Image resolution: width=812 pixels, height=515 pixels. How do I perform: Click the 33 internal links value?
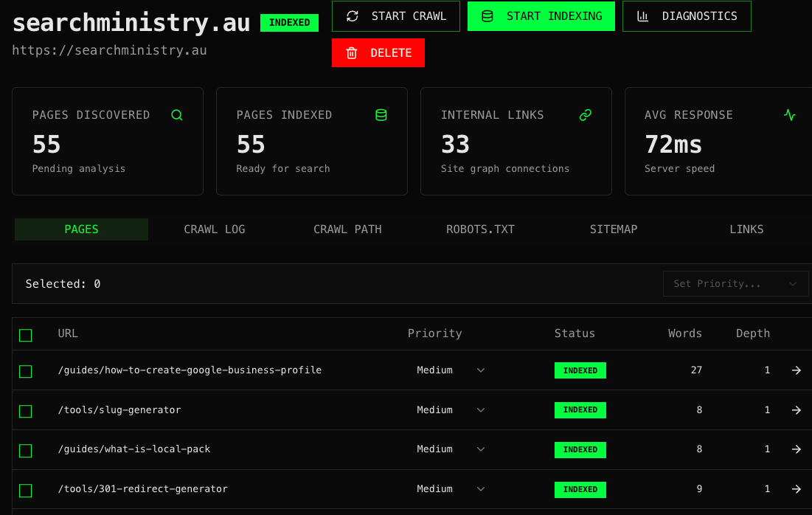click(x=455, y=144)
